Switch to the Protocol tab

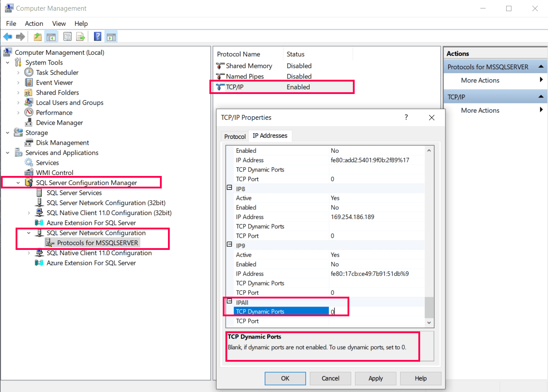(x=235, y=136)
